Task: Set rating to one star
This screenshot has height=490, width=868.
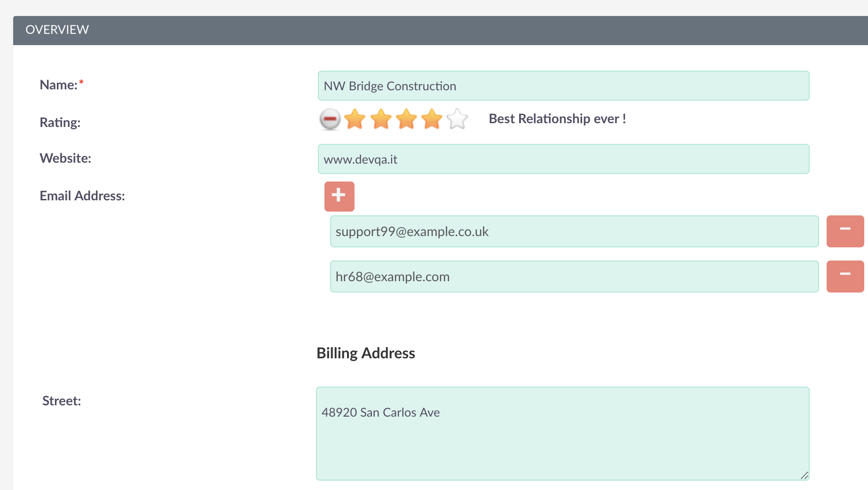Action: (x=355, y=119)
